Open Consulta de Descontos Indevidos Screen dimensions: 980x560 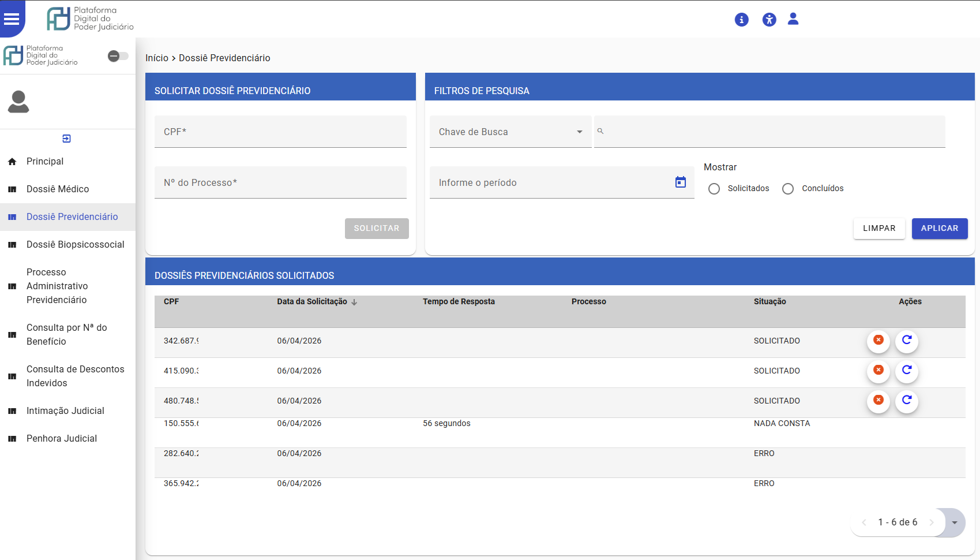[67, 376]
